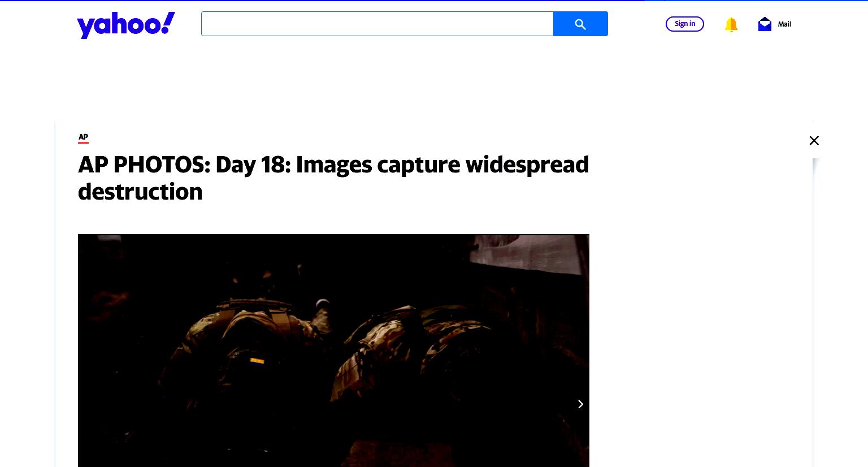Close the article with the X
The image size is (868, 467).
pyautogui.click(x=814, y=140)
